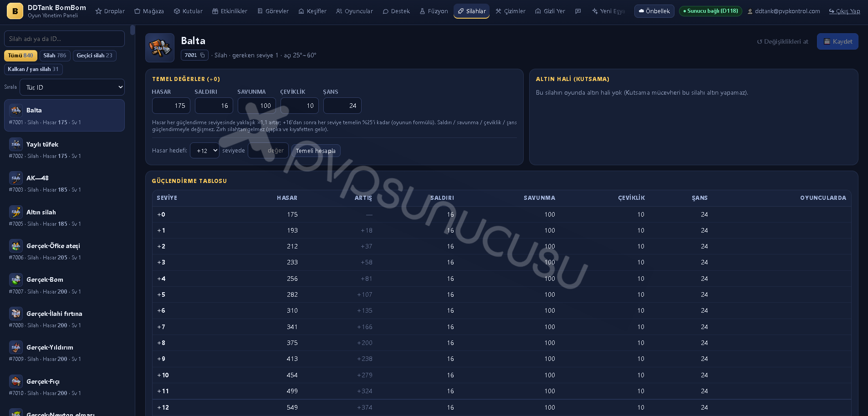Open the Keşifler tab
This screenshot has height=416, width=868.
pos(312,11)
